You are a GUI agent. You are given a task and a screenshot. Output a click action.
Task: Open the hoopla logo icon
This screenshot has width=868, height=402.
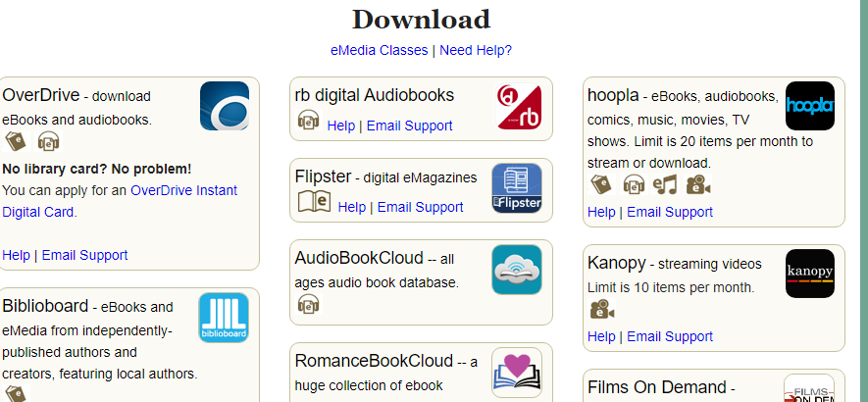tap(809, 106)
